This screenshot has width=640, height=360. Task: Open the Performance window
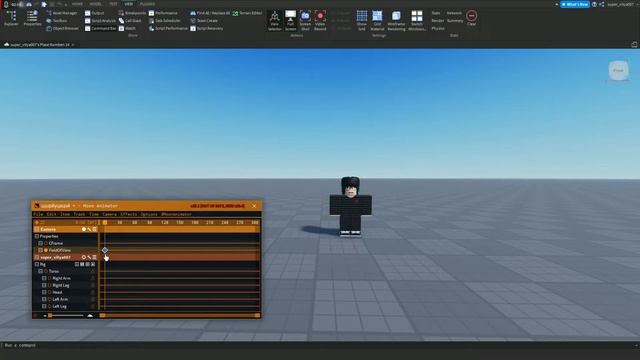[163, 13]
